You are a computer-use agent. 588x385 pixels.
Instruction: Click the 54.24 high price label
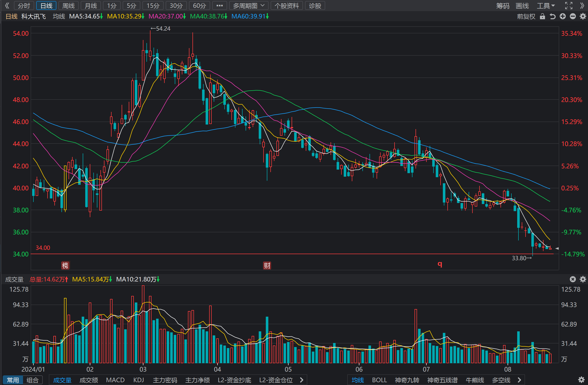point(161,29)
